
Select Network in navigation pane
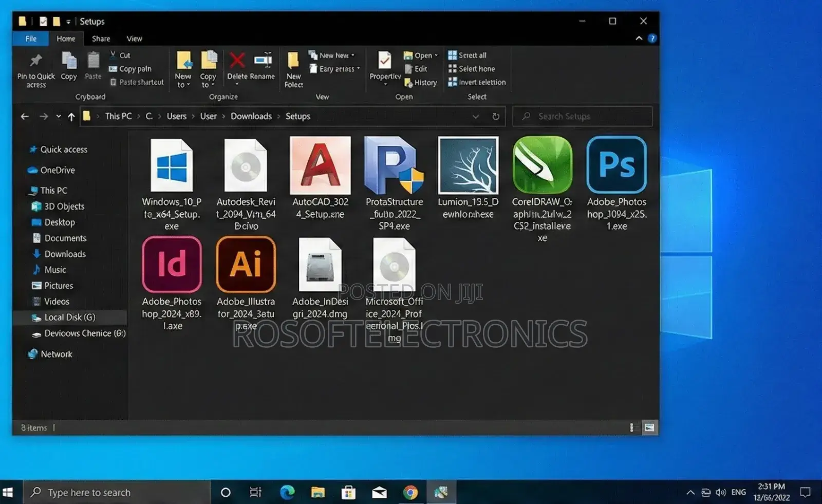pyautogui.click(x=50, y=353)
